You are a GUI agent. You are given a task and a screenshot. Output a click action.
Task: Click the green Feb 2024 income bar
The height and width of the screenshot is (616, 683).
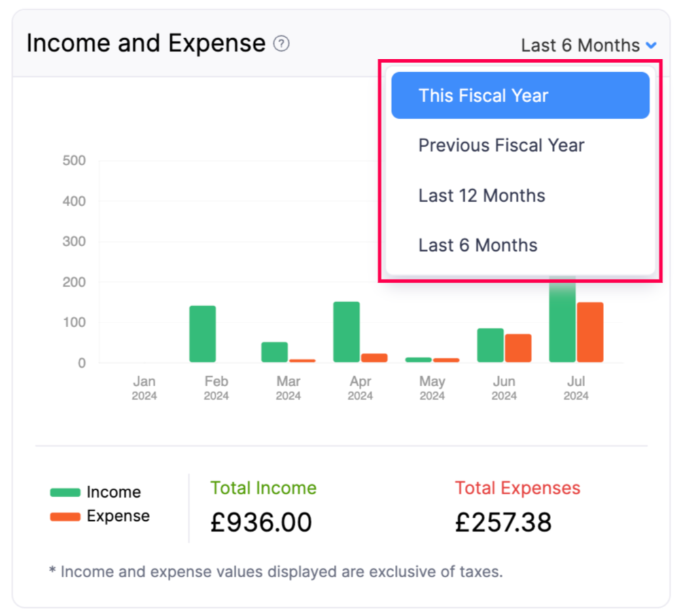pos(203,333)
